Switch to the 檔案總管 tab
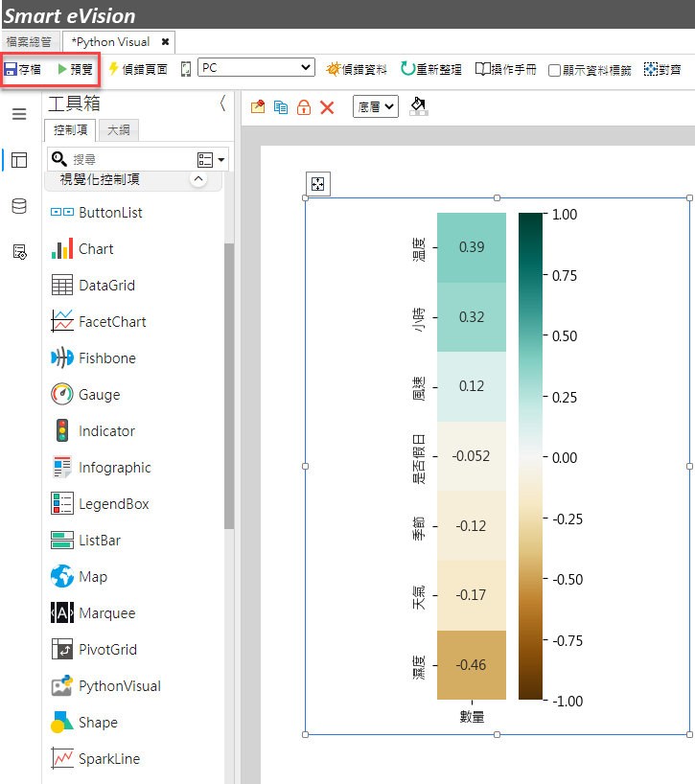The image size is (695, 784). [30, 42]
